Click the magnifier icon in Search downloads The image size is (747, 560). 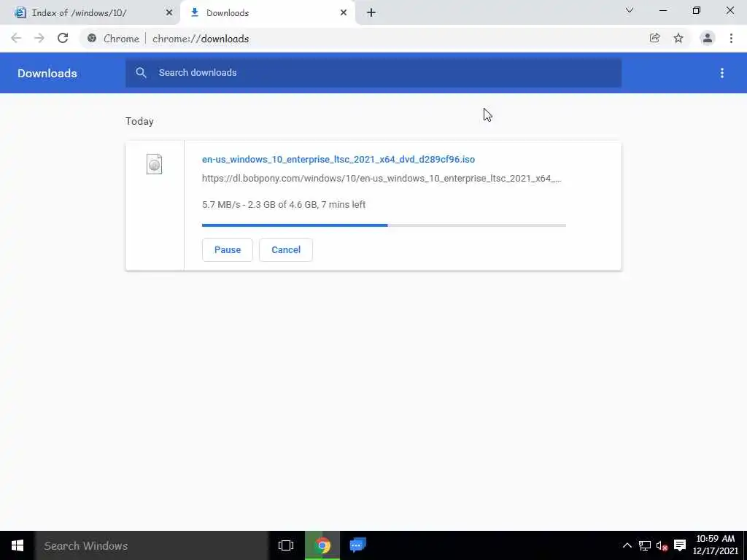(x=141, y=72)
